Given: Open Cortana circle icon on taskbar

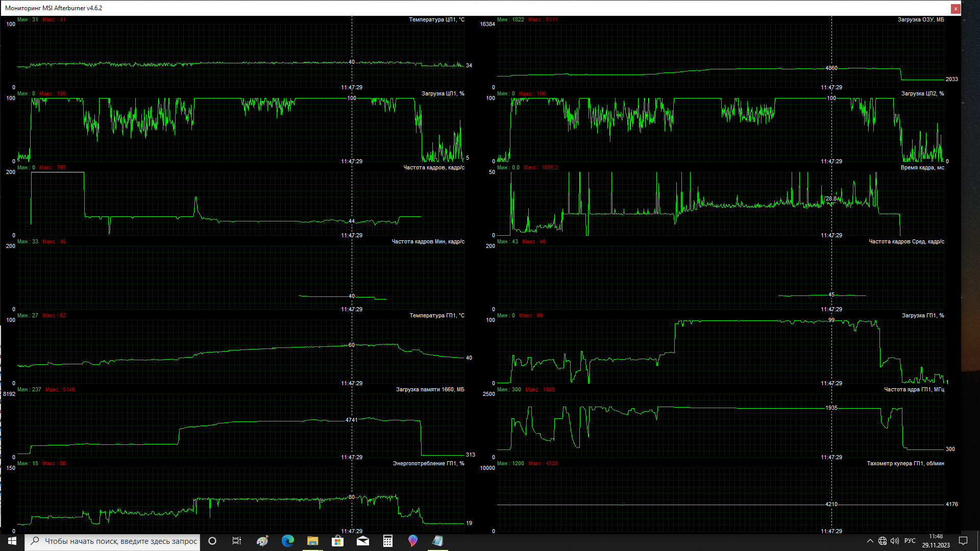Looking at the screenshot, I should 212,541.
